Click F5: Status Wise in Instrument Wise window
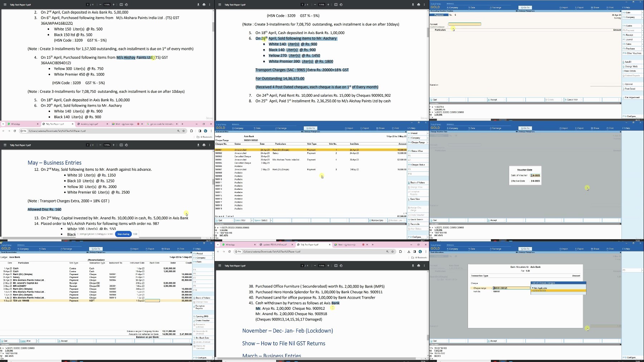Screen dimensions: 644x362 click(417, 151)
